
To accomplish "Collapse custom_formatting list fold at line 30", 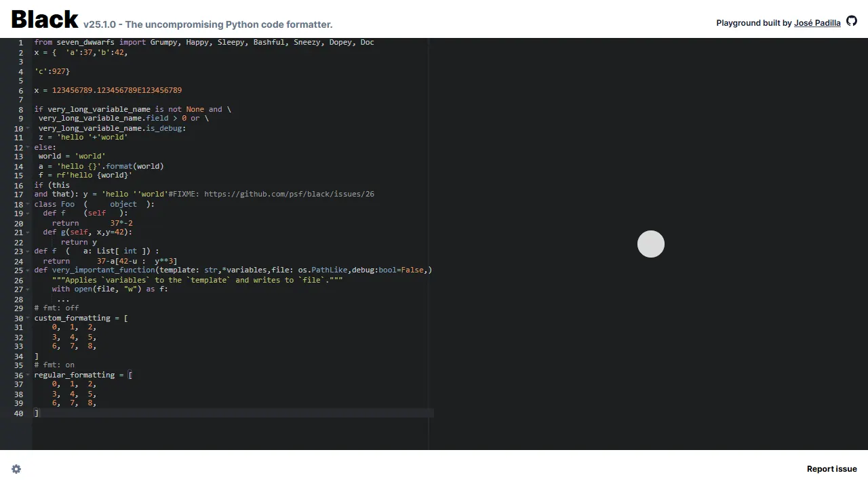I will click(x=28, y=318).
